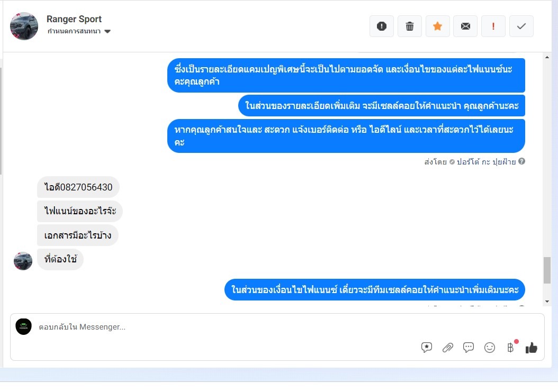The height and width of the screenshot is (392, 558).
Task: Click in the Messenger reply text field
Action: [228, 327]
